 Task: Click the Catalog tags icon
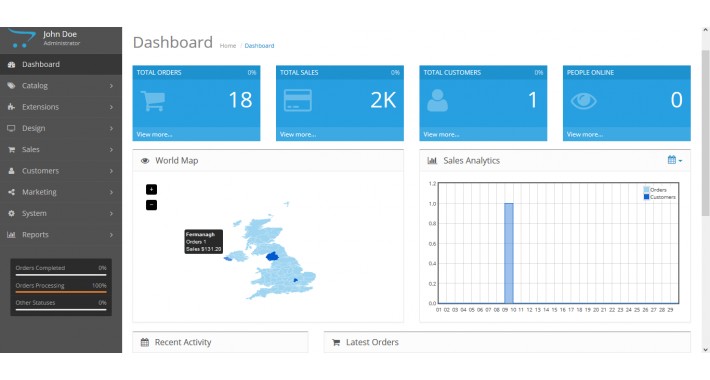(11, 86)
